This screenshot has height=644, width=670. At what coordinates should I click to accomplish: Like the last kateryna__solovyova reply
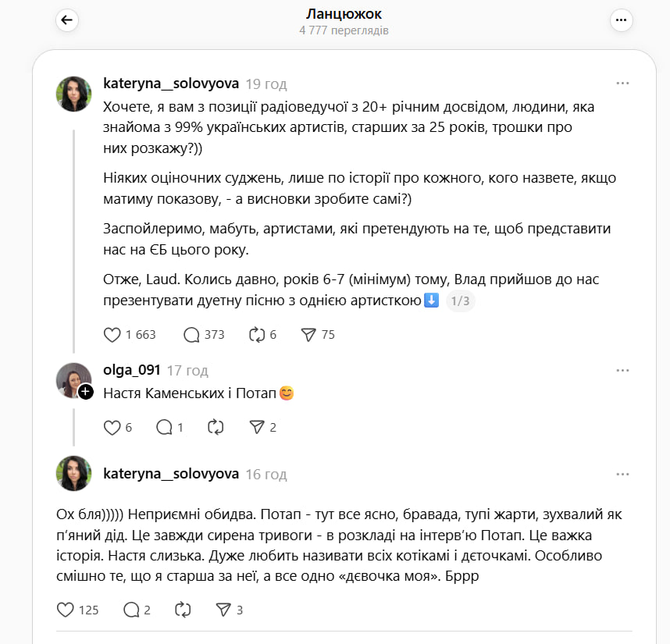tap(66, 610)
